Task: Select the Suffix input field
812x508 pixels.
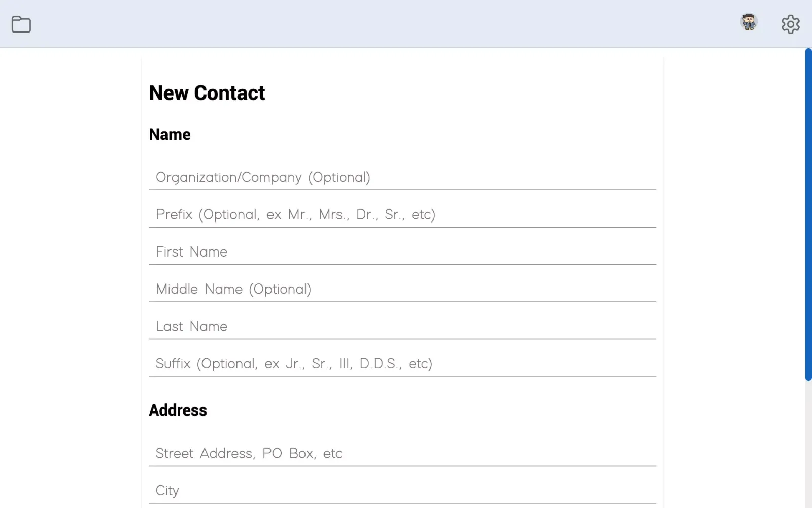Action: 402,363
